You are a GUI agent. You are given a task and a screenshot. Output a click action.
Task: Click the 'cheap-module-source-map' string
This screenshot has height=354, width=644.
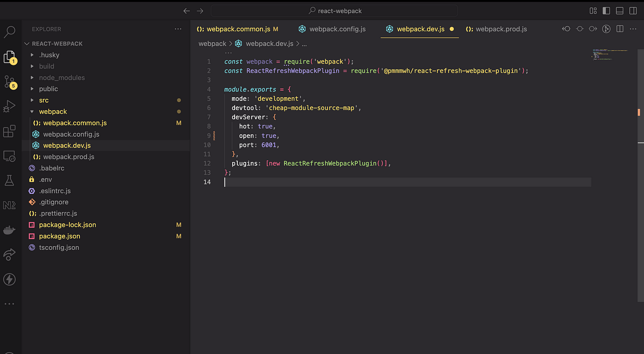[x=313, y=108]
